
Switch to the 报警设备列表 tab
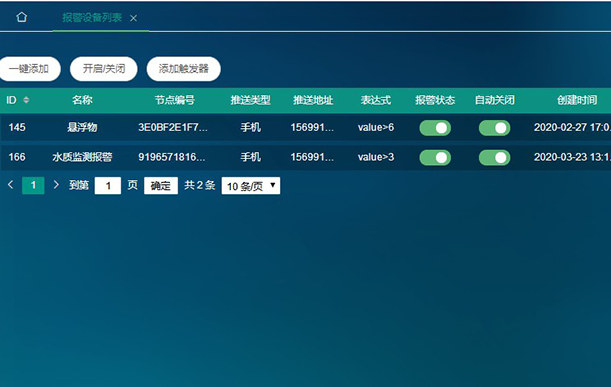click(92, 18)
